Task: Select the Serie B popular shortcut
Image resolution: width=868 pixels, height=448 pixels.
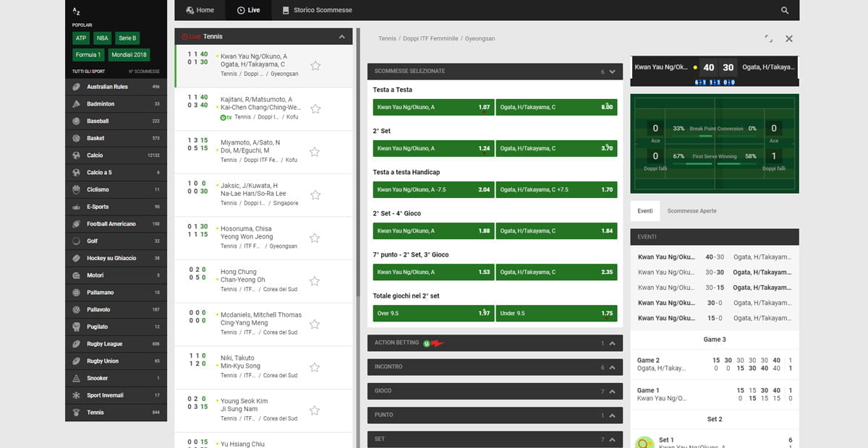Action: click(127, 38)
